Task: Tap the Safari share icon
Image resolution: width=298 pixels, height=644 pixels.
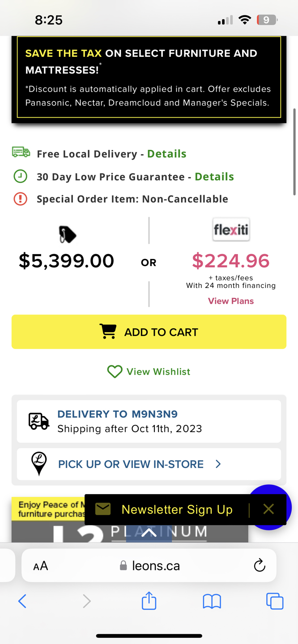Action: pos(149,601)
